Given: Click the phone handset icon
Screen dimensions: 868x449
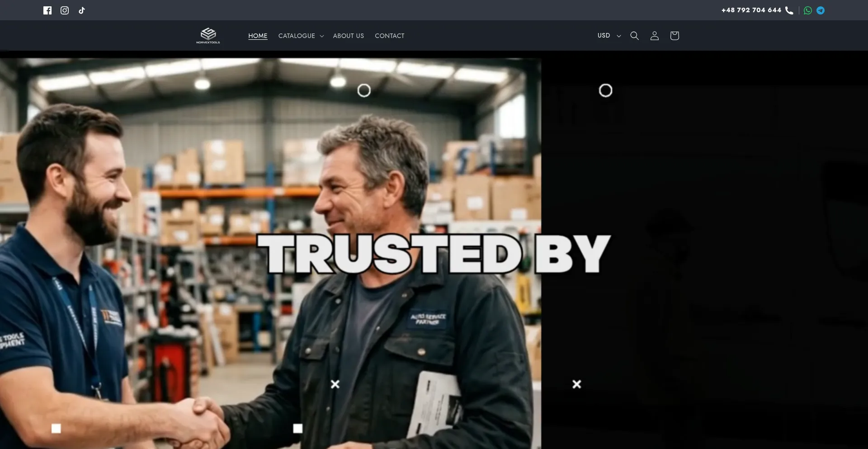Looking at the screenshot, I should (x=789, y=10).
